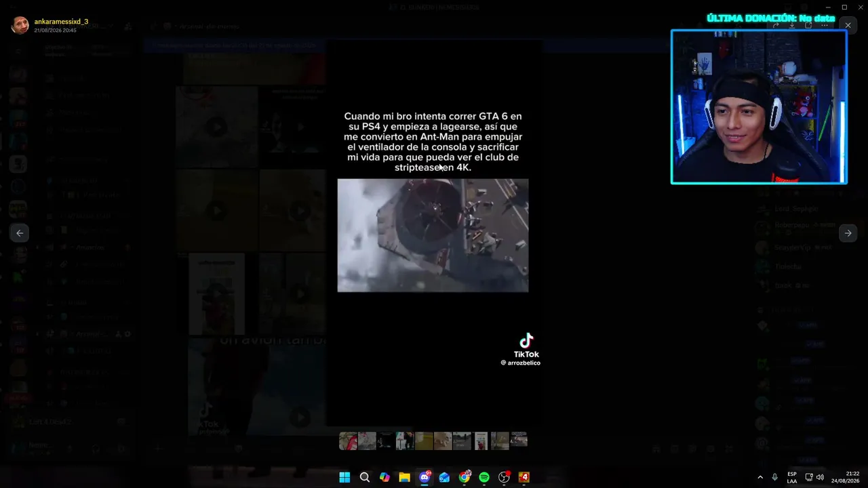Click the username ankaramessixd_3
868x488 pixels.
[x=61, y=22]
